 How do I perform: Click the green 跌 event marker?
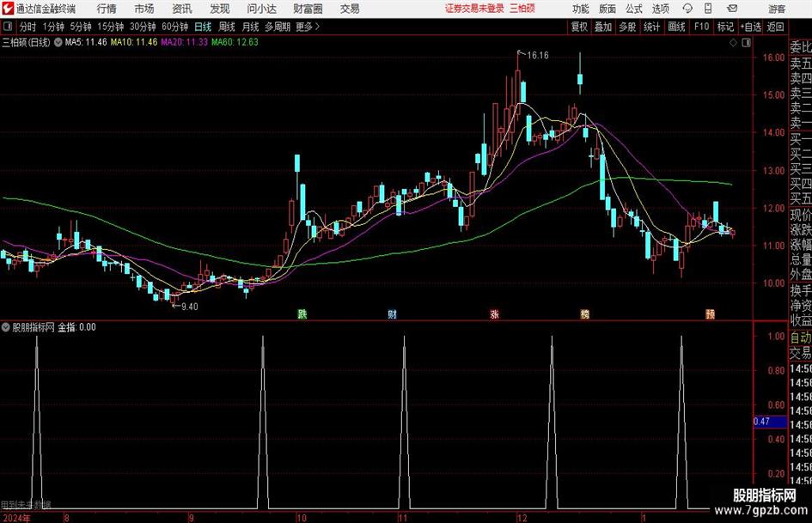pos(302,314)
